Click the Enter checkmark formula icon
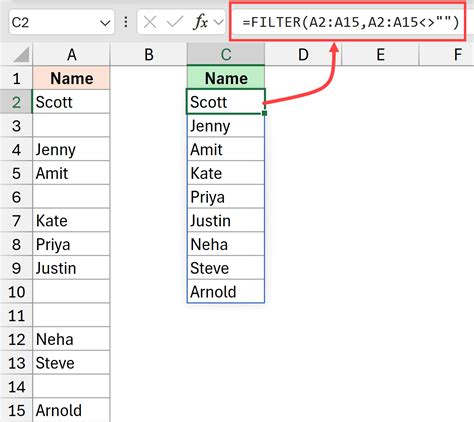The image size is (474, 422). [x=175, y=23]
